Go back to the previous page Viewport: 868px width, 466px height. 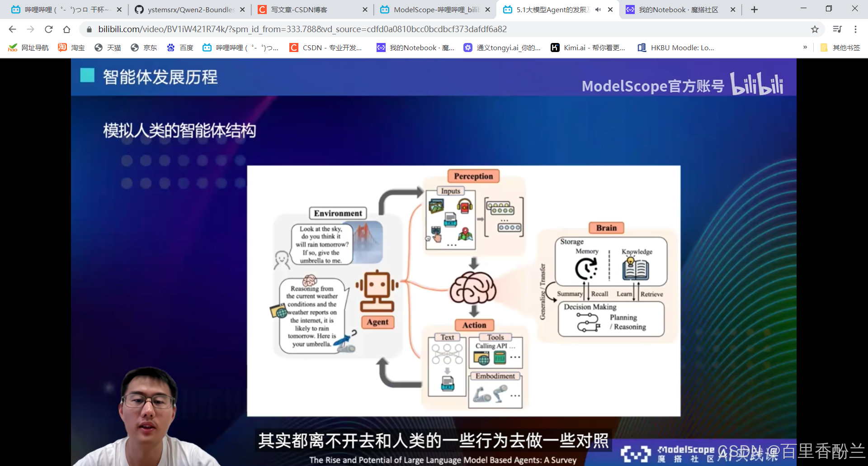(12, 29)
